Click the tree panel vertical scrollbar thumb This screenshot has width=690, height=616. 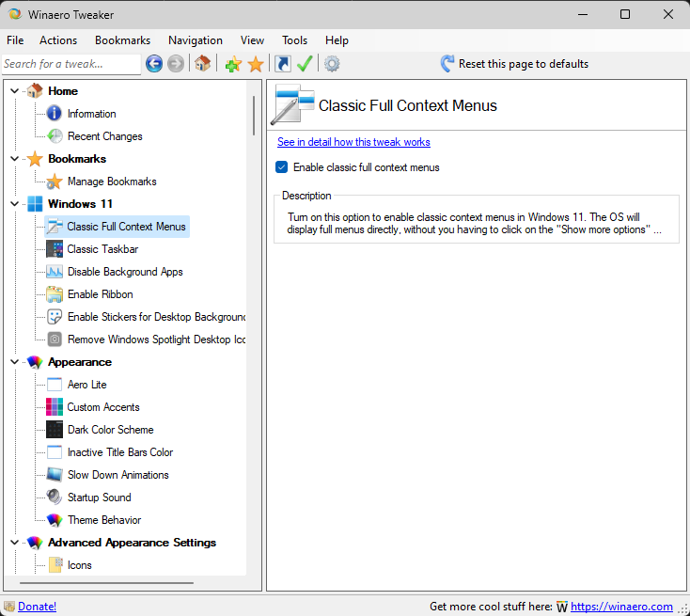coord(254,116)
